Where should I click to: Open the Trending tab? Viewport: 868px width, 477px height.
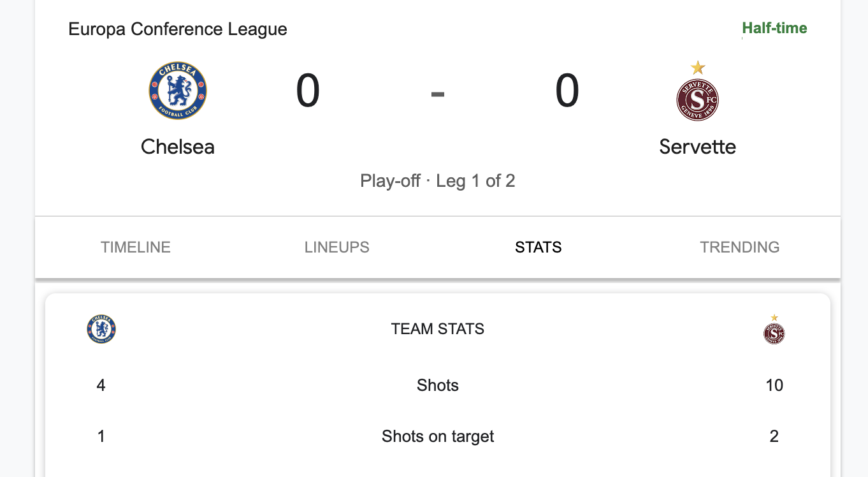coord(740,247)
